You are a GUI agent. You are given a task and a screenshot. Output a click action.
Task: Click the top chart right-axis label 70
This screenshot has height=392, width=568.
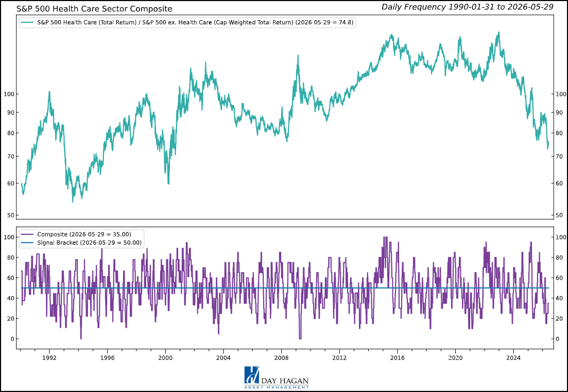pos(559,157)
